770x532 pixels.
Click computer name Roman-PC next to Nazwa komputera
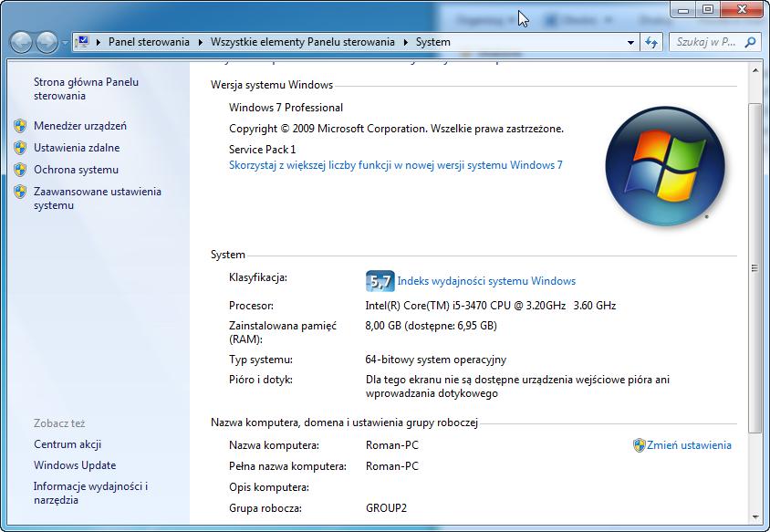392,445
